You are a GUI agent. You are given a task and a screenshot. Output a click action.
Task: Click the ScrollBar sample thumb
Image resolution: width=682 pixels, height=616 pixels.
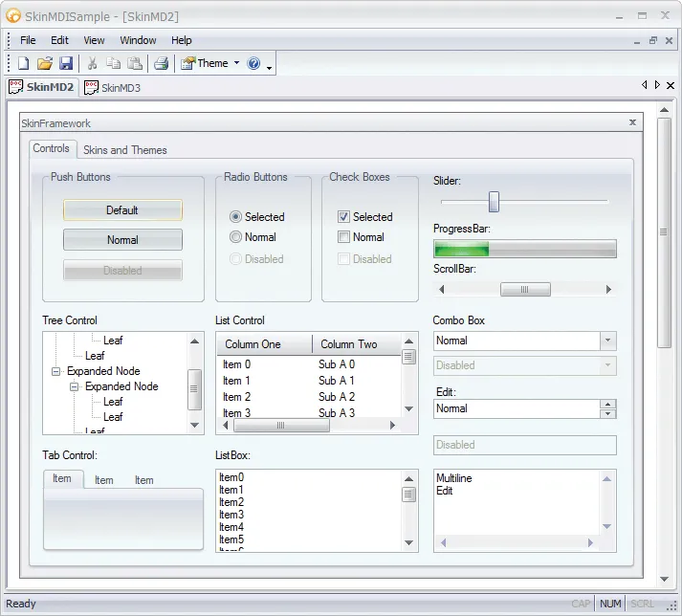525,289
